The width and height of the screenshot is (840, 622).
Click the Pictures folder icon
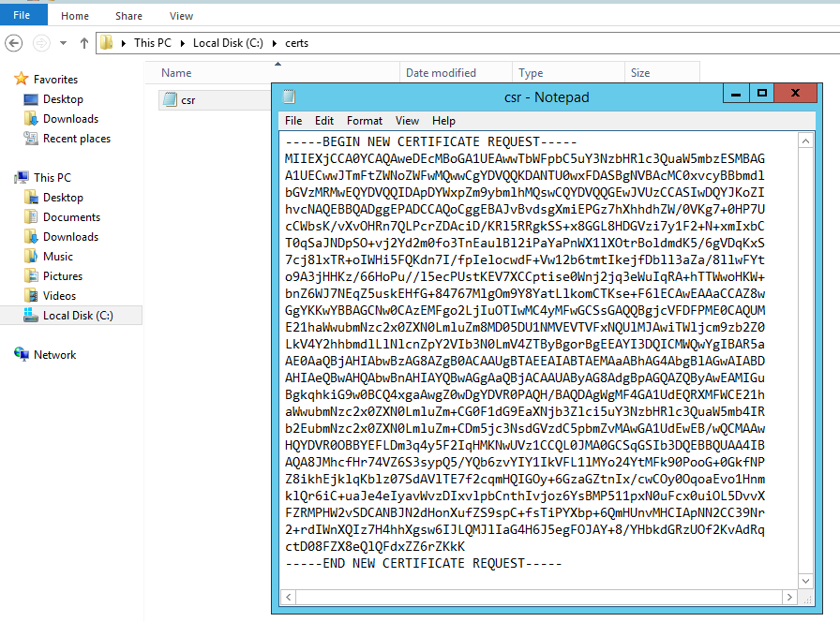(31, 276)
